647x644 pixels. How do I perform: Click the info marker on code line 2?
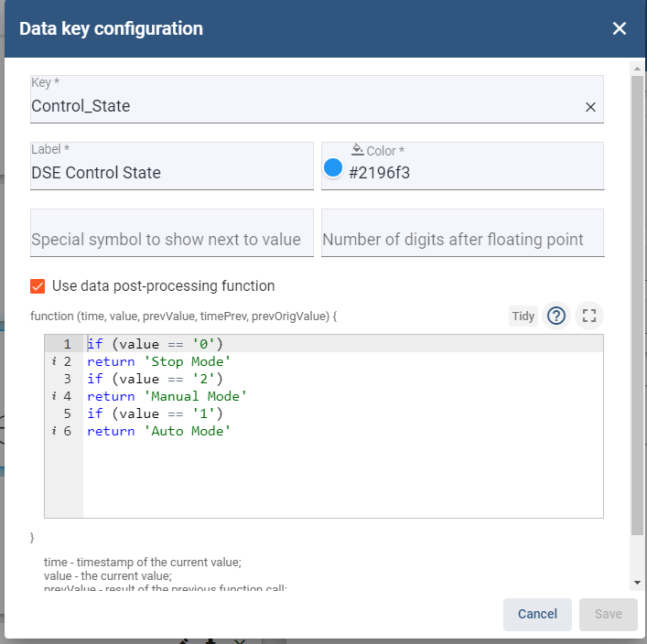point(54,361)
